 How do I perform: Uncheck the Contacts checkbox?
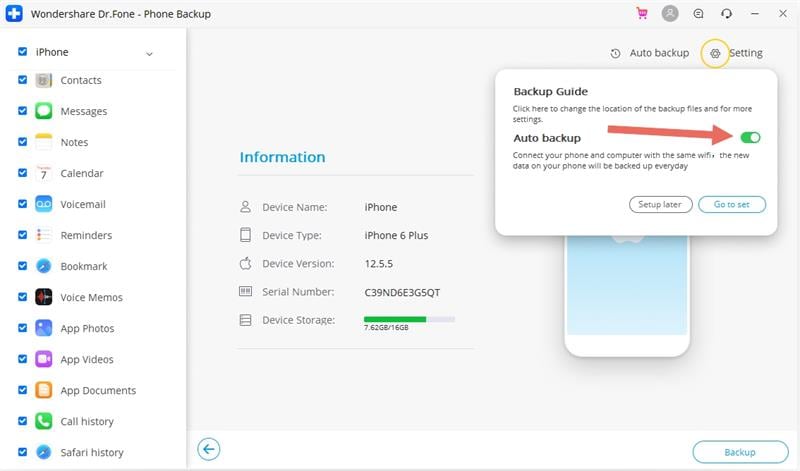tap(22, 80)
